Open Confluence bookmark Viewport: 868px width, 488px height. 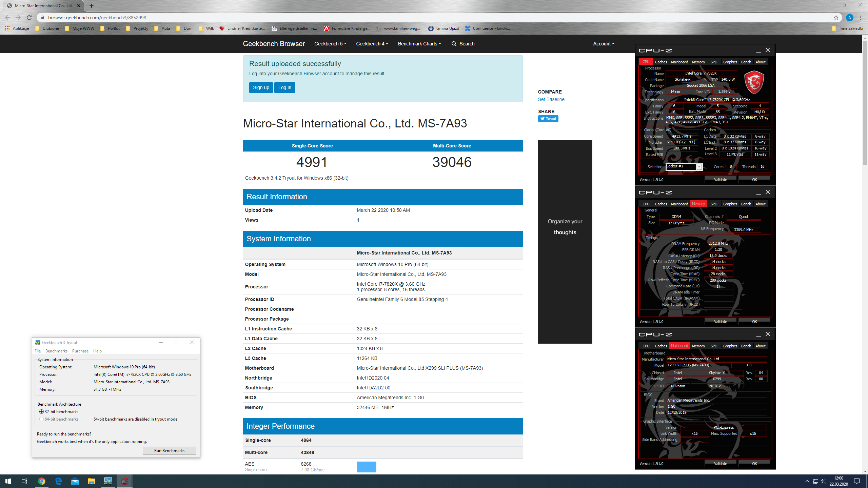pos(487,28)
